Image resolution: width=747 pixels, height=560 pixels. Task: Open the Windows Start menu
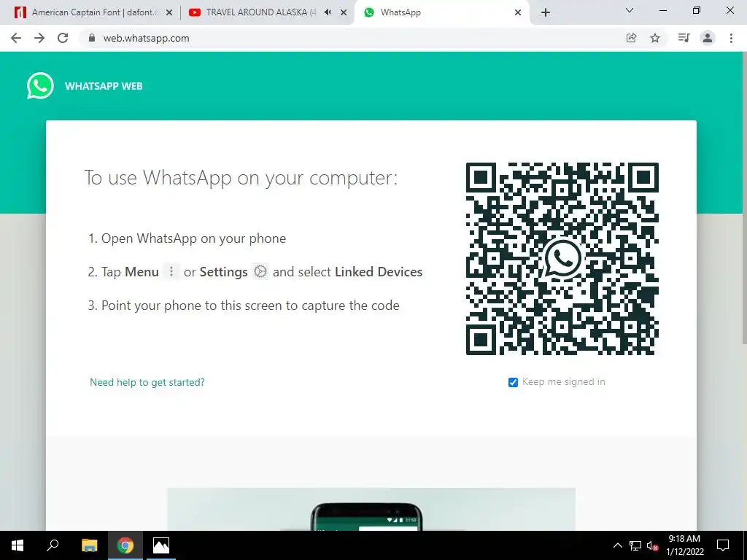click(x=18, y=545)
